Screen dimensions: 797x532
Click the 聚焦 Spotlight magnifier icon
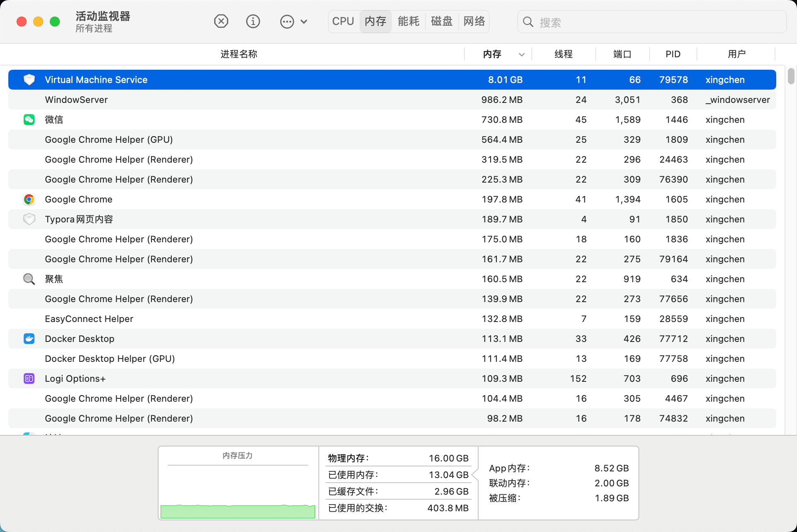pyautogui.click(x=29, y=279)
